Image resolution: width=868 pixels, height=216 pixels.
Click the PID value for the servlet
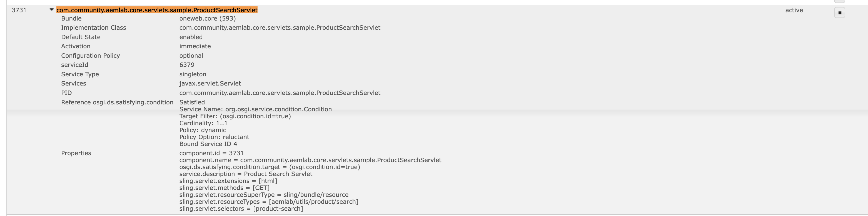pos(280,92)
